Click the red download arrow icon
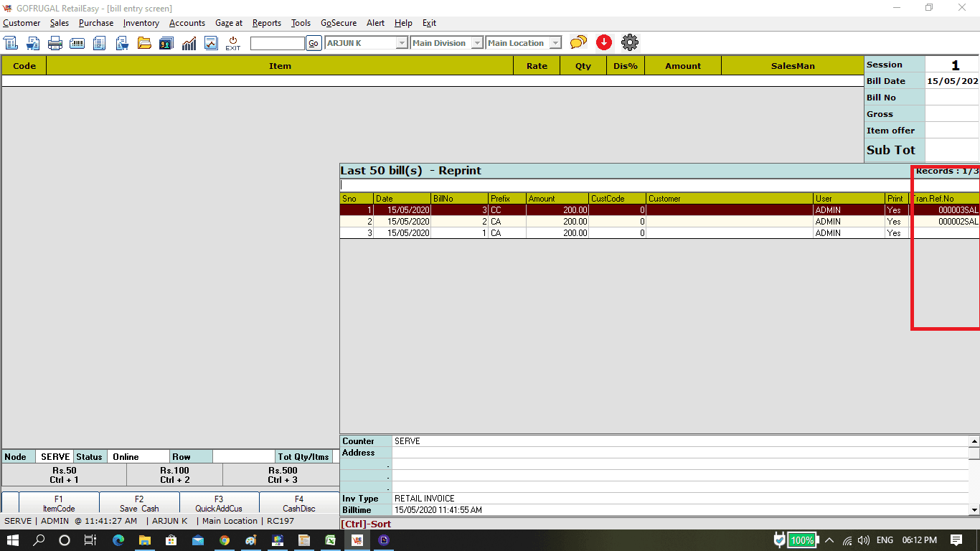 click(x=604, y=43)
